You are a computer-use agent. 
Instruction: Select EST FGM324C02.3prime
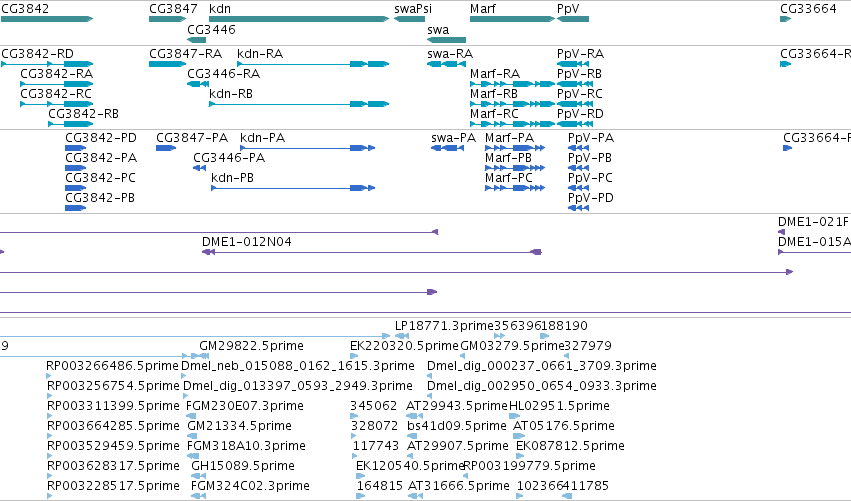click(250, 486)
